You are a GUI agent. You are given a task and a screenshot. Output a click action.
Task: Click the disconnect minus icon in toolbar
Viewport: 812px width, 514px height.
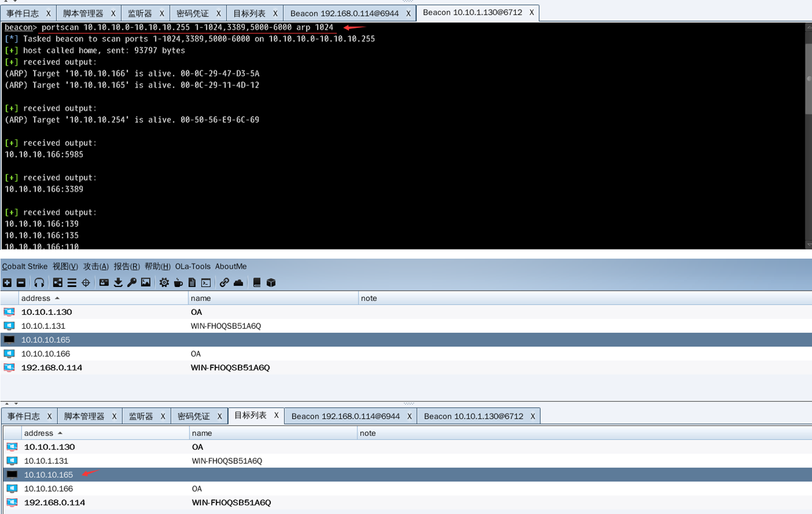pyautogui.click(x=21, y=283)
